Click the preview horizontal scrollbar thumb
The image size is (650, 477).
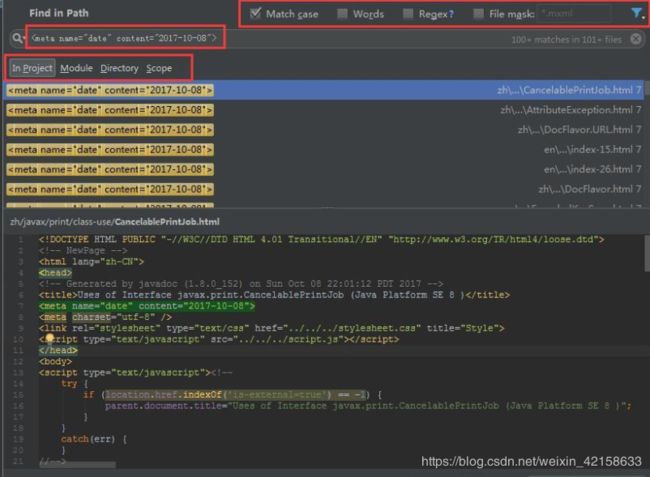point(78,465)
